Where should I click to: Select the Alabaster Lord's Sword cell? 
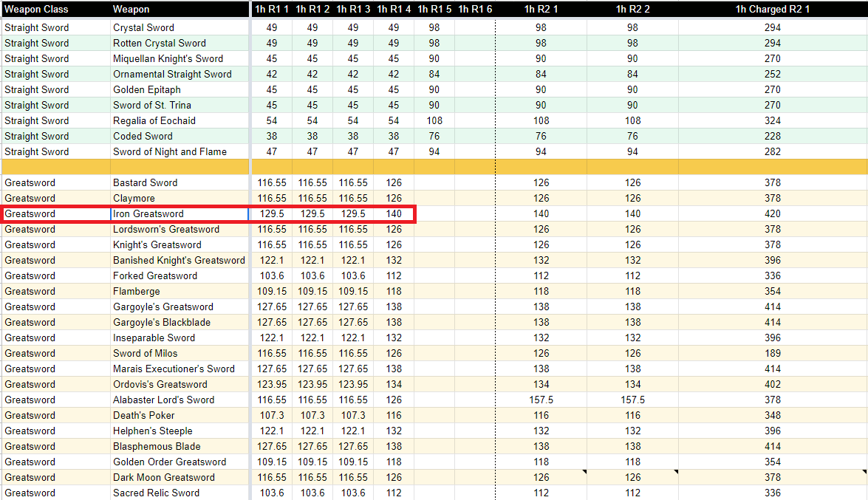[180, 400]
